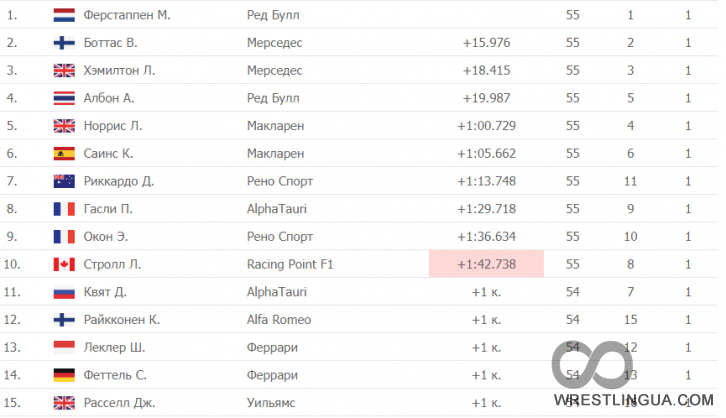Screen dimensions: 726x418
Task: Click the Russian flag beside Квят Д.
Action: pyautogui.click(x=64, y=292)
